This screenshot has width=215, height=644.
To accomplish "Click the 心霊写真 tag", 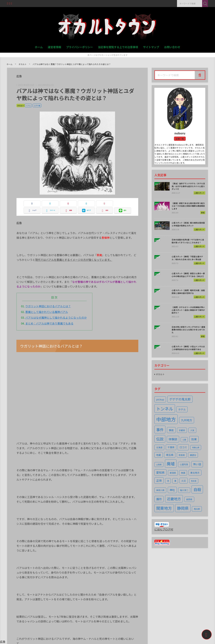I will coord(184,464).
